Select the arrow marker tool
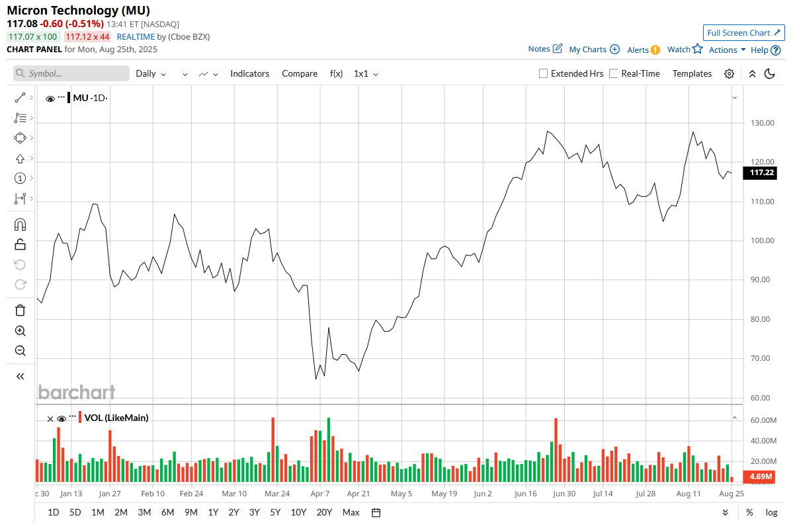The height and width of the screenshot is (532, 795). tap(20, 159)
